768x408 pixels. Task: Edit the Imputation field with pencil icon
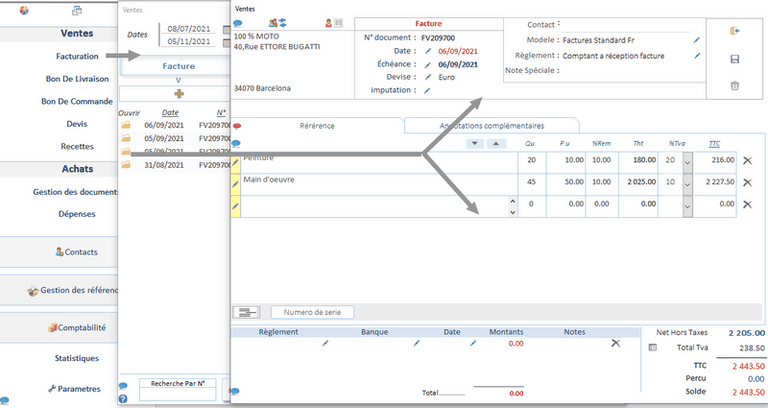[x=427, y=90]
